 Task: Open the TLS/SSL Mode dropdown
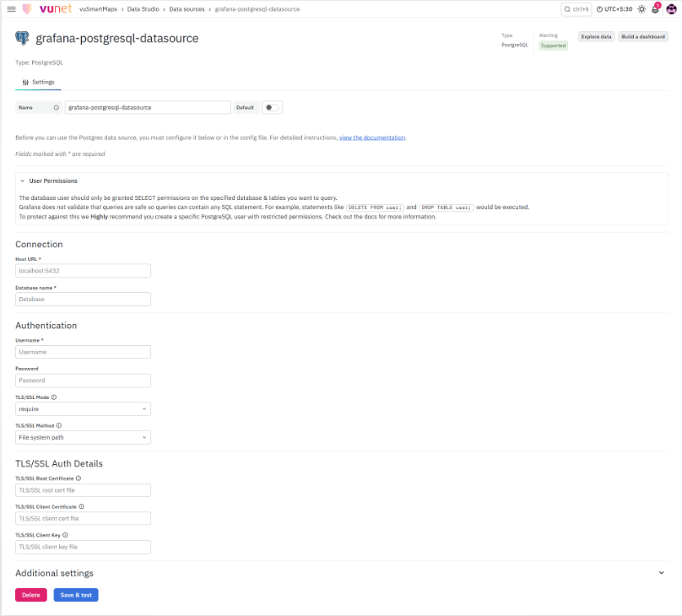coord(83,409)
